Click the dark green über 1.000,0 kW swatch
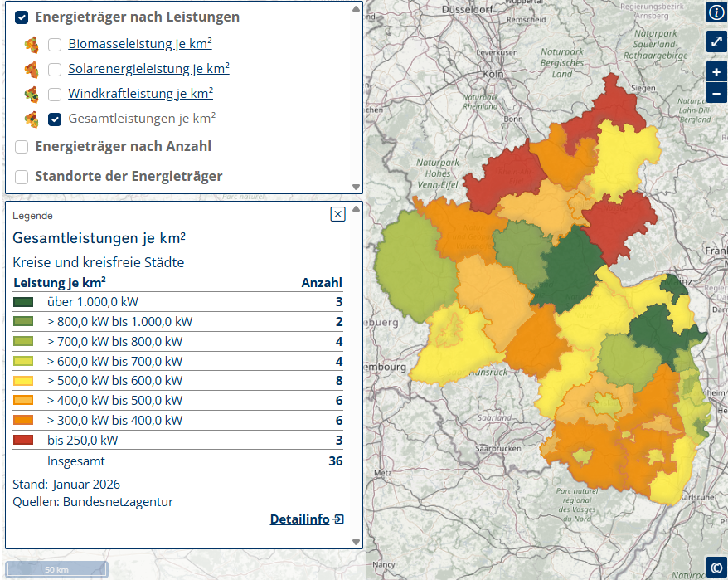Image resolution: width=728 pixels, height=580 pixels. 23,302
